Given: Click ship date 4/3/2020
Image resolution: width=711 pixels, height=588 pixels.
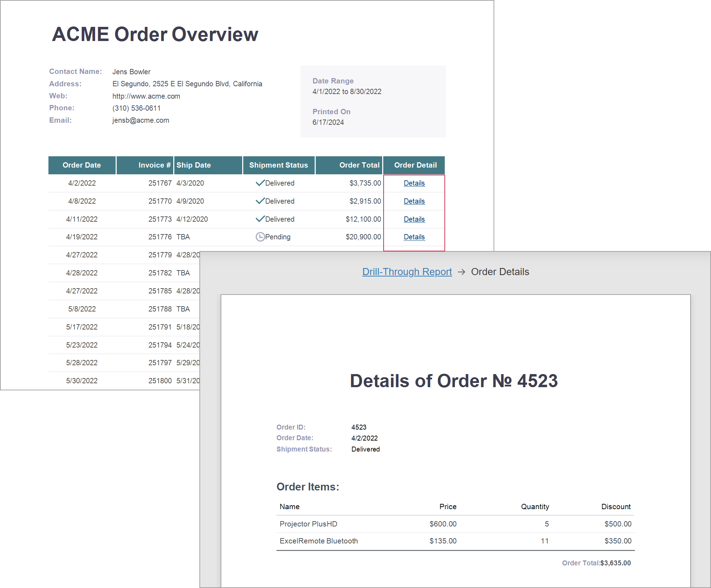Looking at the screenshot, I should [x=190, y=183].
